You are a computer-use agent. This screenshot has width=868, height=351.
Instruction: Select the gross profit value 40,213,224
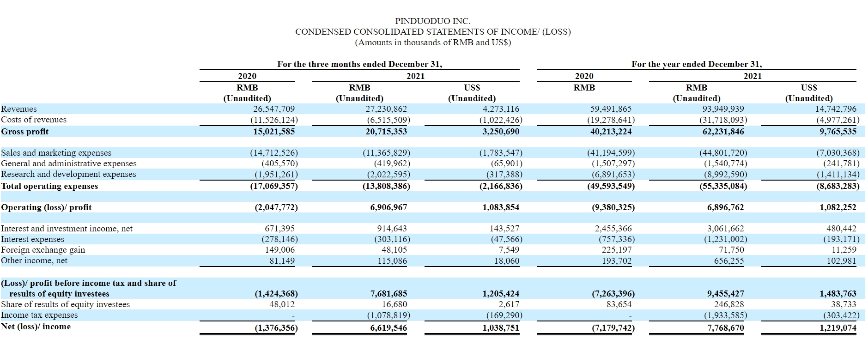[x=611, y=132]
